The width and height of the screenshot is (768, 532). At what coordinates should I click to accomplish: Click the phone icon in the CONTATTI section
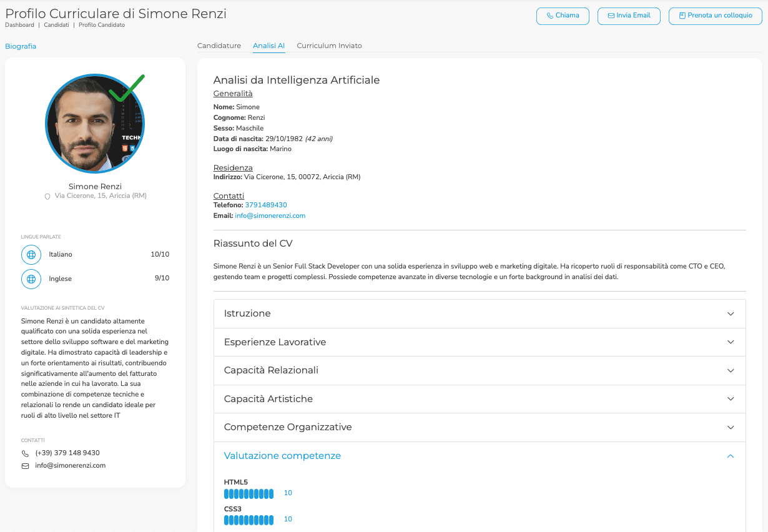point(24,453)
